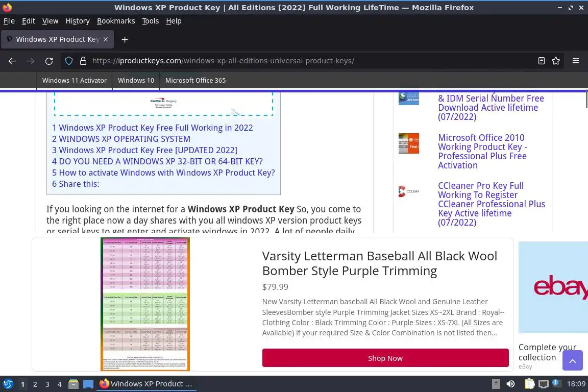
Task: Jump to 'Share this:' section
Action: [x=76, y=184]
